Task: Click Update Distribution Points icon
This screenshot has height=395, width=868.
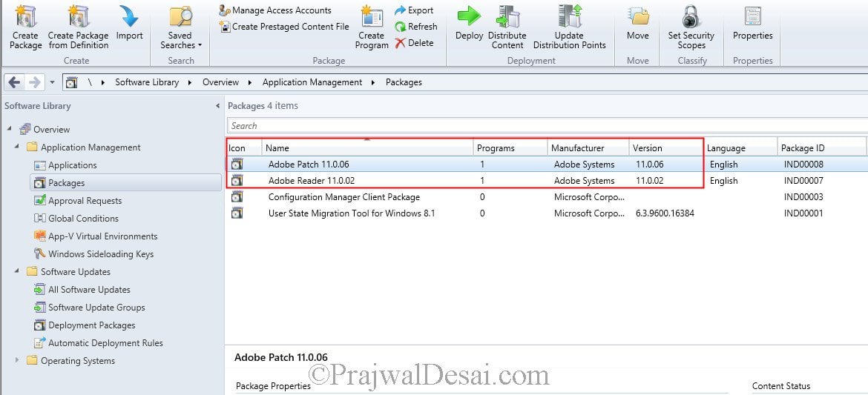Action: click(570, 16)
